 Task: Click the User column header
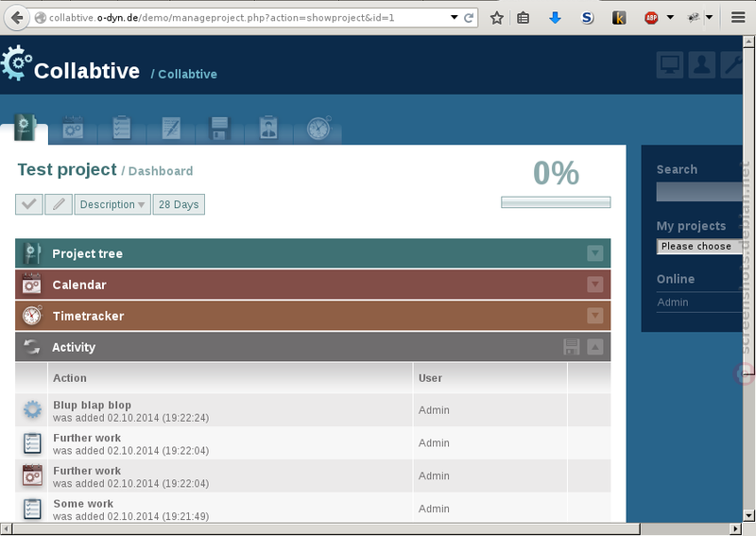coord(430,378)
